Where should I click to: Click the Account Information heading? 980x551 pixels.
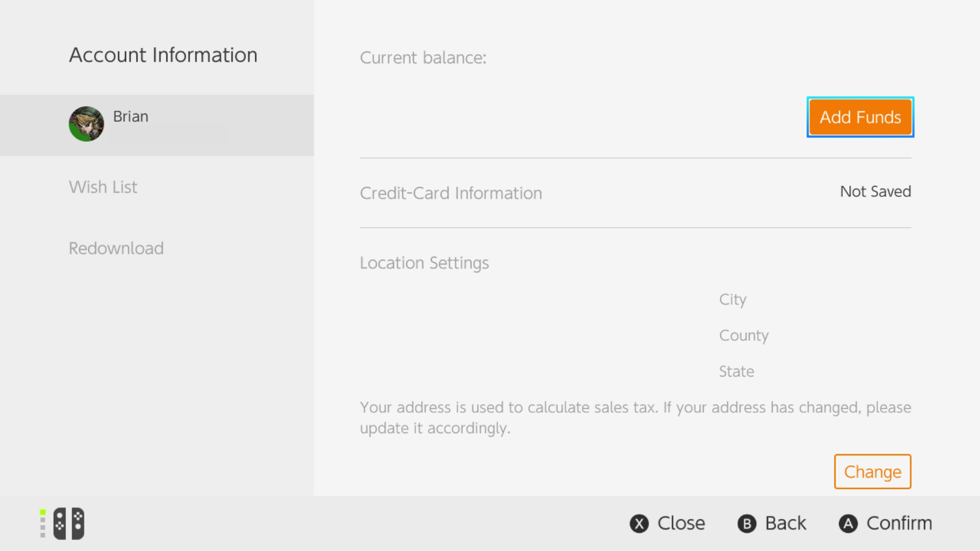pos(163,55)
